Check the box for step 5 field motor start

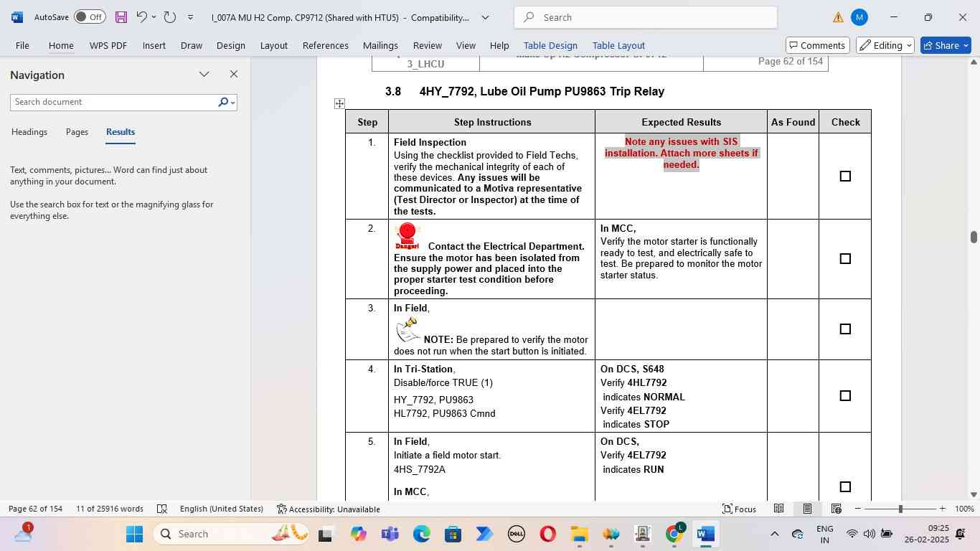tap(845, 487)
